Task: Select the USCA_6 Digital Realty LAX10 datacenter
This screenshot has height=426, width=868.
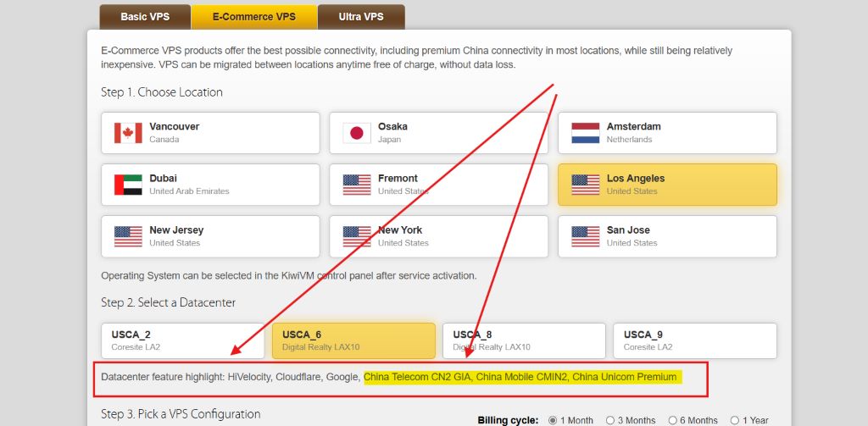Action: click(x=353, y=340)
